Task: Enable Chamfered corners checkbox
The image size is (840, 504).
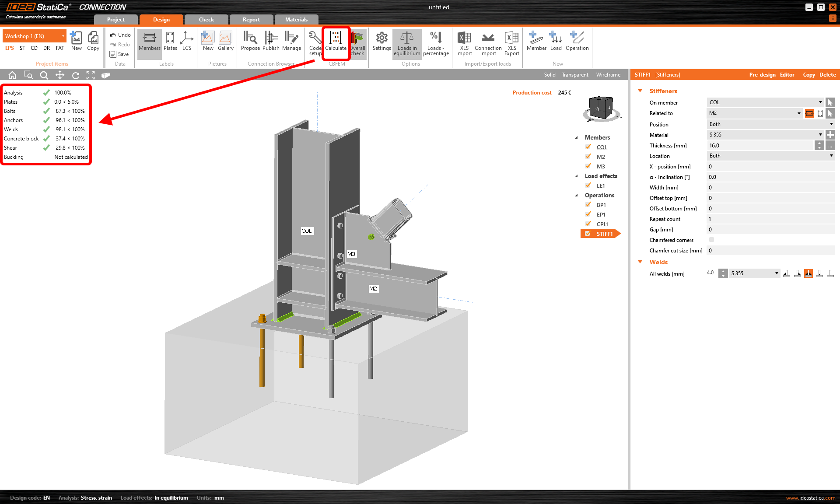Action: tap(711, 240)
